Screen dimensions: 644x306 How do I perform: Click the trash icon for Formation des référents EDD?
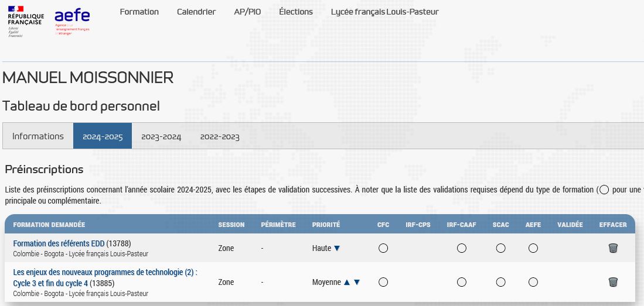(x=613, y=248)
